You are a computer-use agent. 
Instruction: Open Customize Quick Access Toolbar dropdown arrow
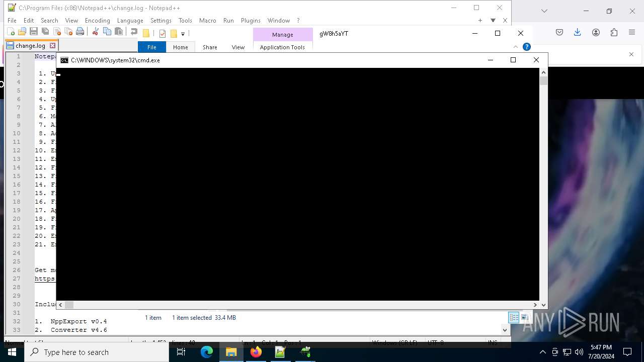tap(183, 34)
